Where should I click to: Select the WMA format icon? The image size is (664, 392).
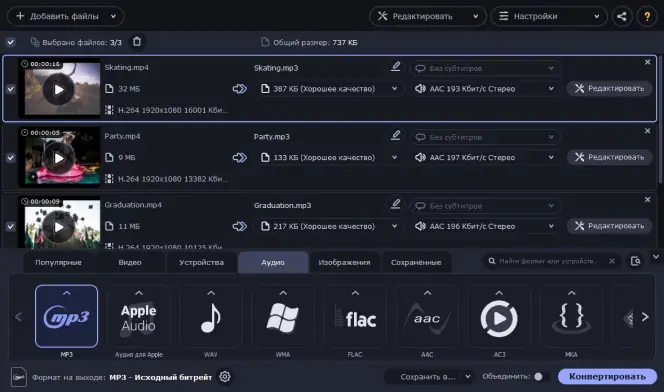(283, 316)
